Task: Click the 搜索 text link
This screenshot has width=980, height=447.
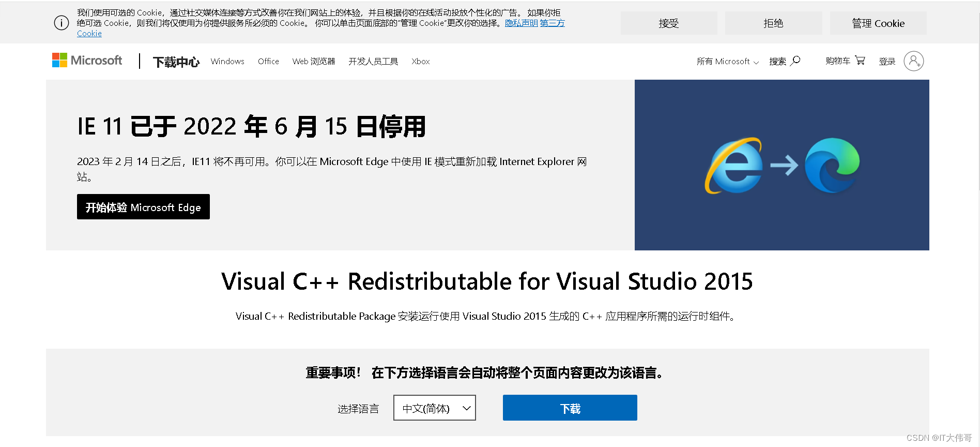Action: pos(777,61)
